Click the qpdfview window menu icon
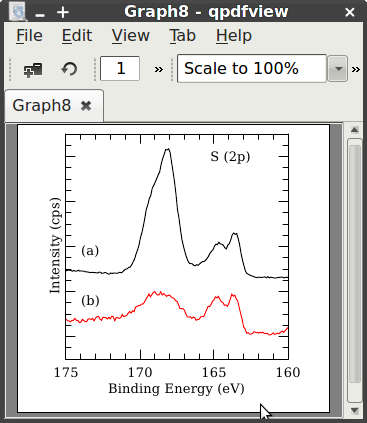Viewport: 367px width, 423px height. [19, 12]
